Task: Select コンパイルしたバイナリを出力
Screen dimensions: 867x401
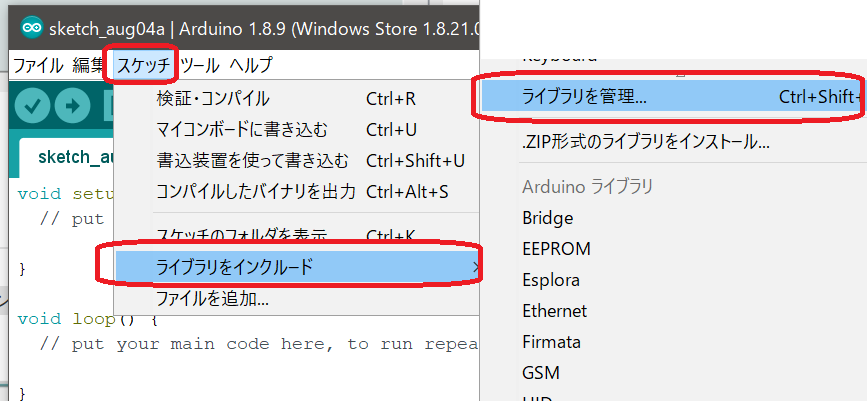Action: (296, 192)
